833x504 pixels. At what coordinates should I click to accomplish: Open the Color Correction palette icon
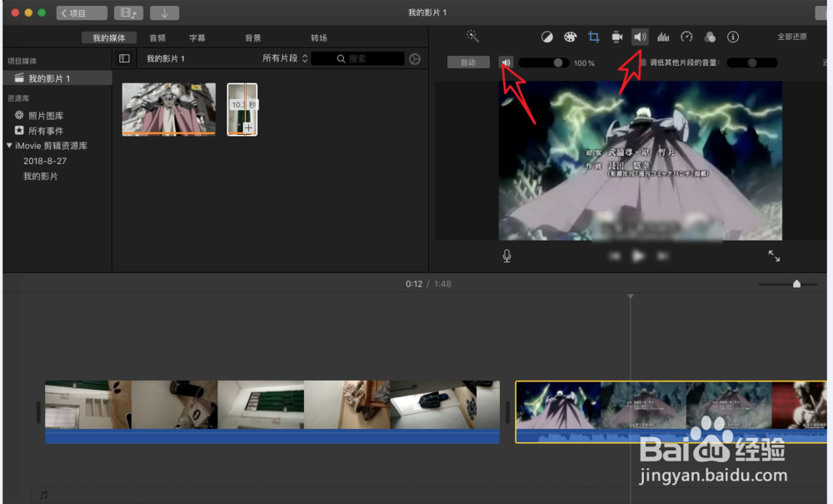pyautogui.click(x=571, y=37)
